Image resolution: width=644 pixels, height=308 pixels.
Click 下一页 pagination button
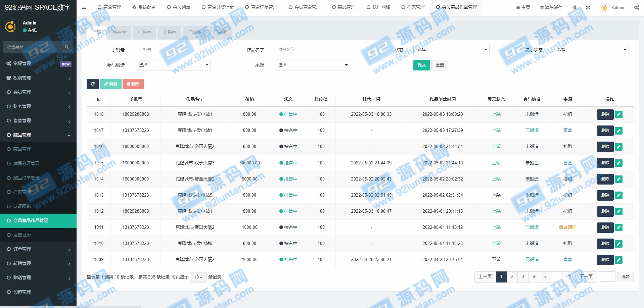coord(586,277)
